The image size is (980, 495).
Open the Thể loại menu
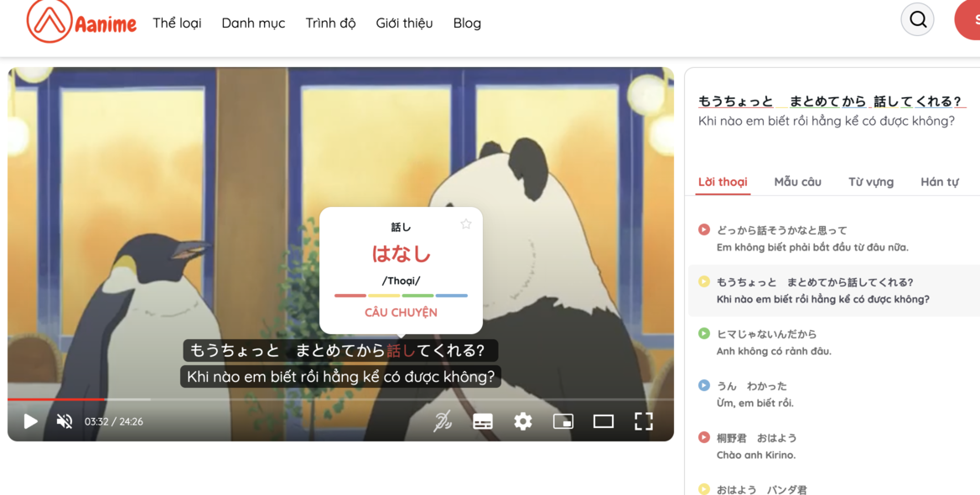pos(177,23)
